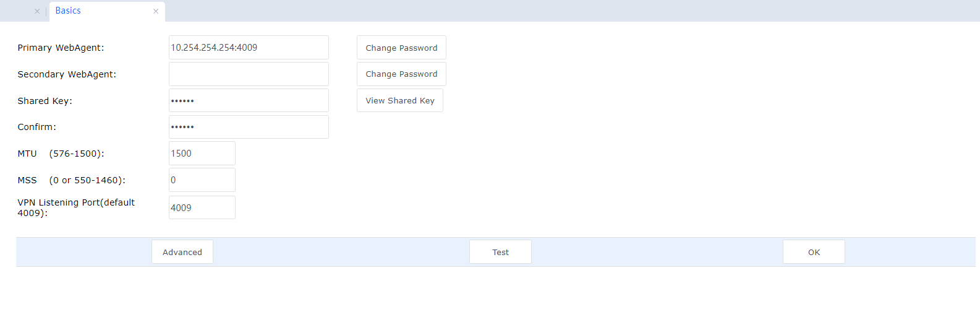Focus the MSS value input

(x=202, y=180)
